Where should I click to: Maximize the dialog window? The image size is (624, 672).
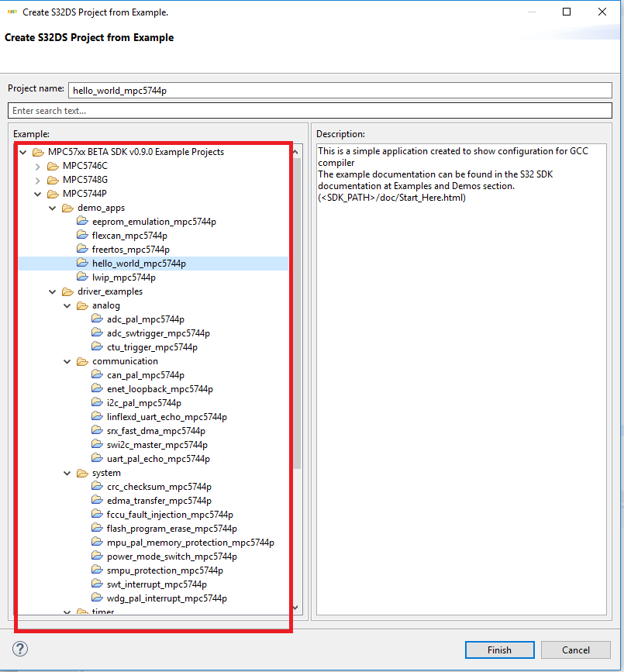point(567,12)
